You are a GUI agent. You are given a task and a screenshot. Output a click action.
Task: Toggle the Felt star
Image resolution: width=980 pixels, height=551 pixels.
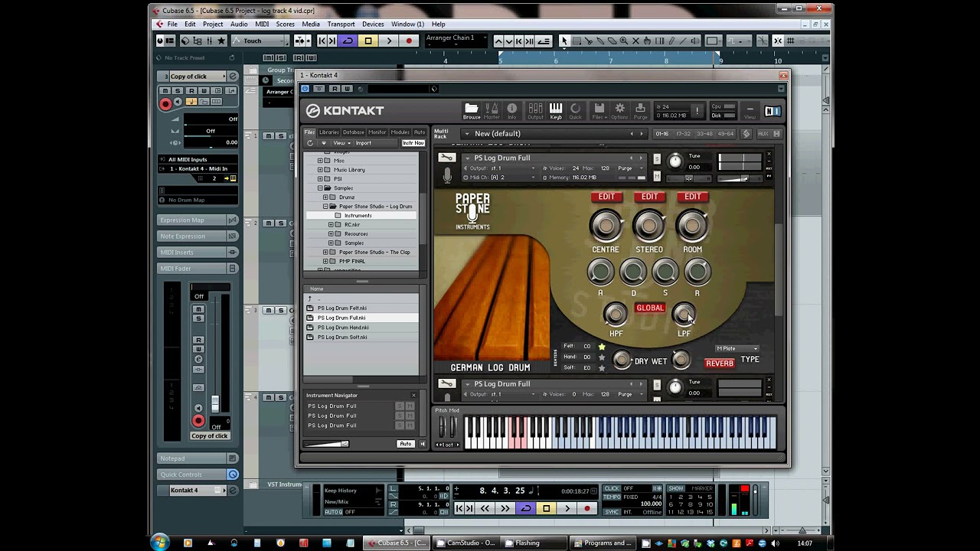coord(602,347)
